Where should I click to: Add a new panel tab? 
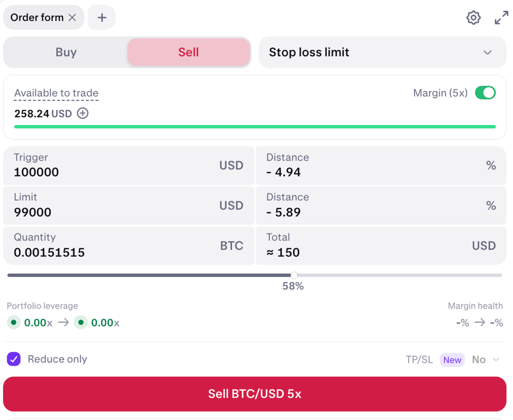click(102, 17)
